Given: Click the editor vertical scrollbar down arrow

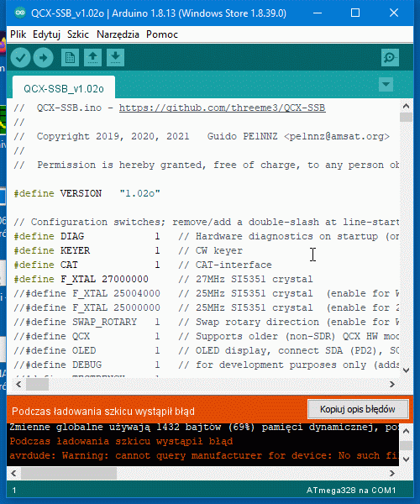Looking at the screenshot, I should (407, 370).
